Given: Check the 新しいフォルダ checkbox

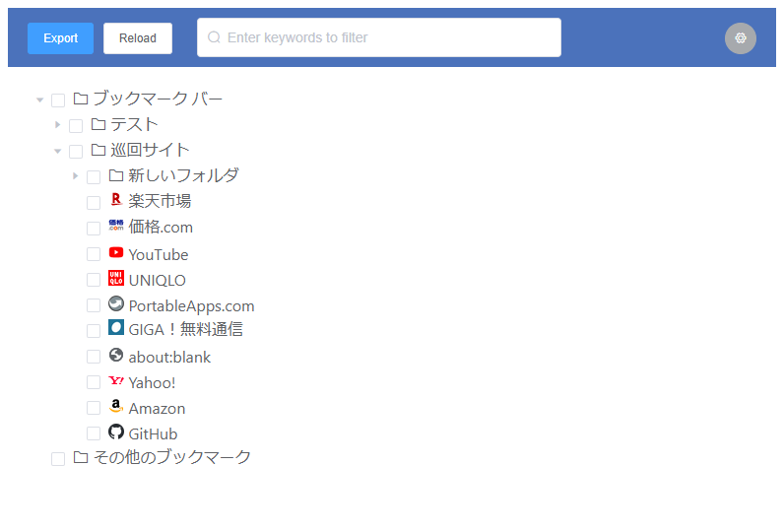Looking at the screenshot, I should click(94, 177).
